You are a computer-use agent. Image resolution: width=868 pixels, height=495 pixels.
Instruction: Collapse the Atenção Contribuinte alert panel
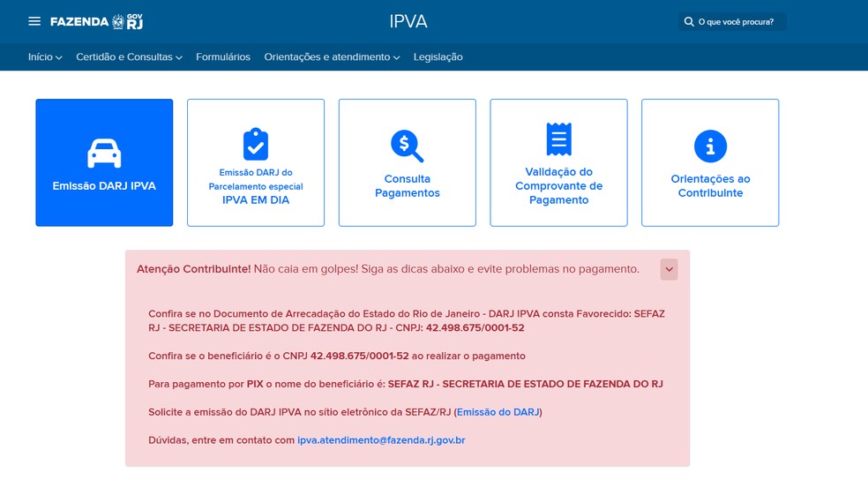click(x=669, y=269)
